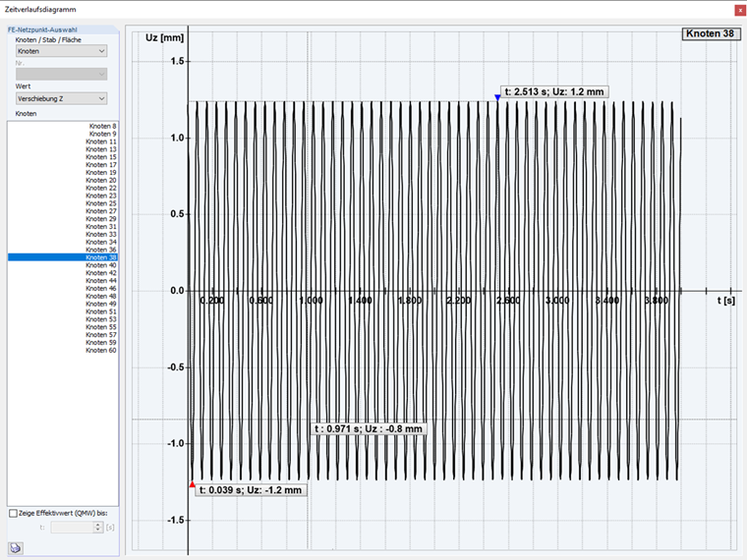Click the blue maximum marker at t 2.513 s
The height and width of the screenshot is (560, 747).
497,97
